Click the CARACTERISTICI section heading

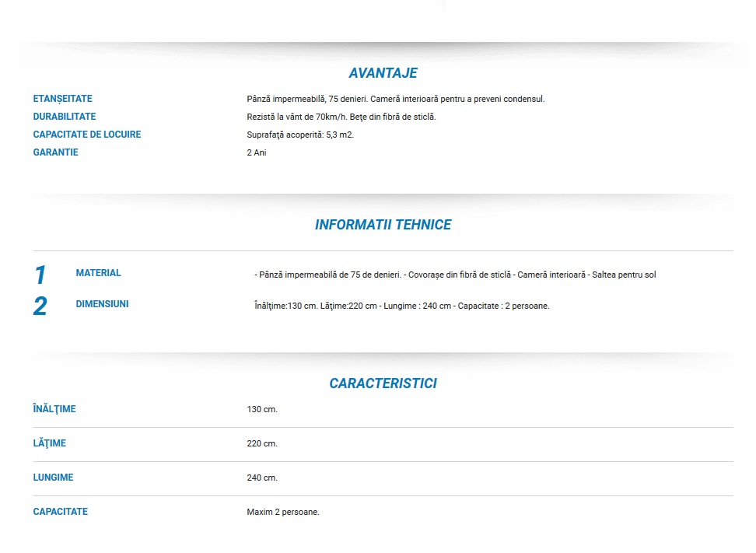tap(383, 383)
